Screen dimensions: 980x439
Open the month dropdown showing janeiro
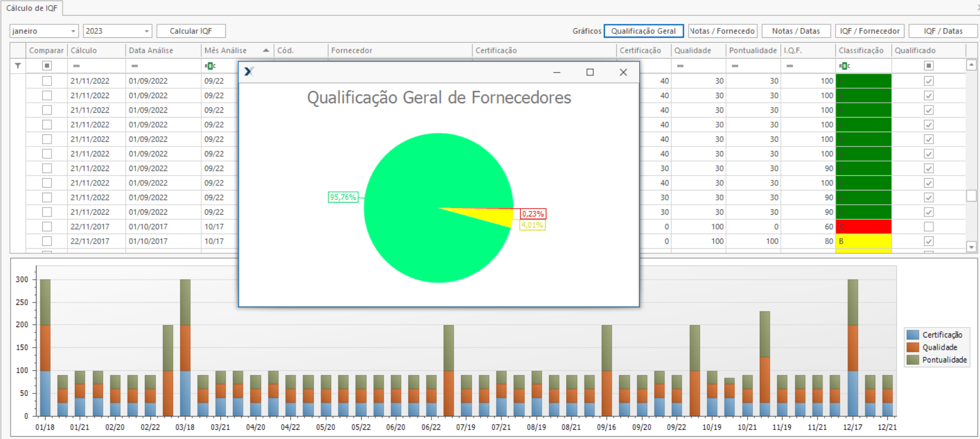point(73,31)
